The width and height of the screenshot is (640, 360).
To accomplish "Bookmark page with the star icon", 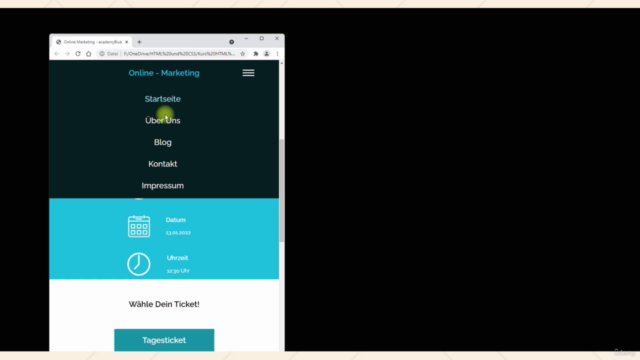I will point(242,54).
